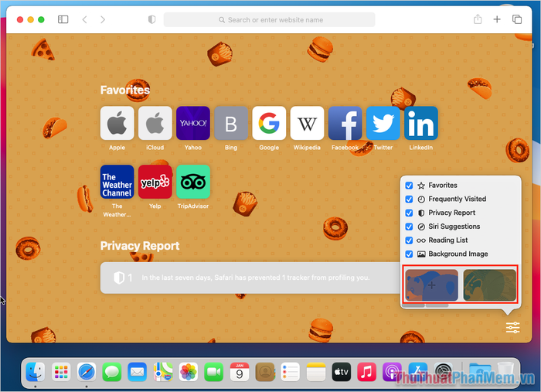Screen dimensions: 541x392
Task: Uncheck the Frequently Visited checkbox
Action: pos(409,199)
